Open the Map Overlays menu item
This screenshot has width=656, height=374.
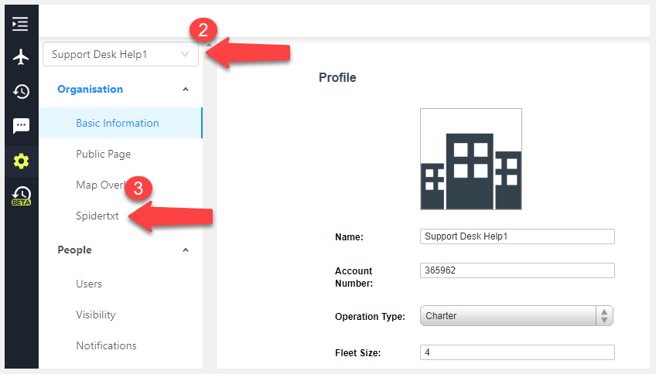100,185
